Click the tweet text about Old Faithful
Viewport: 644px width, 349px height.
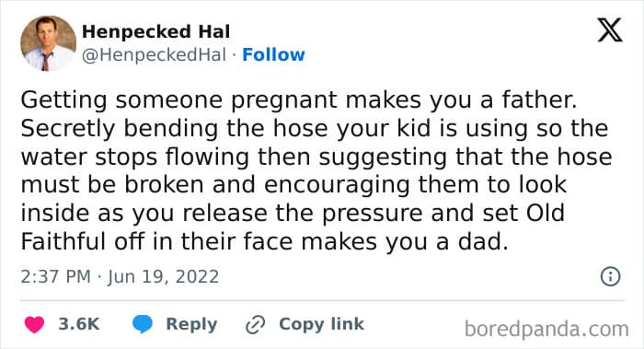[x=316, y=170]
